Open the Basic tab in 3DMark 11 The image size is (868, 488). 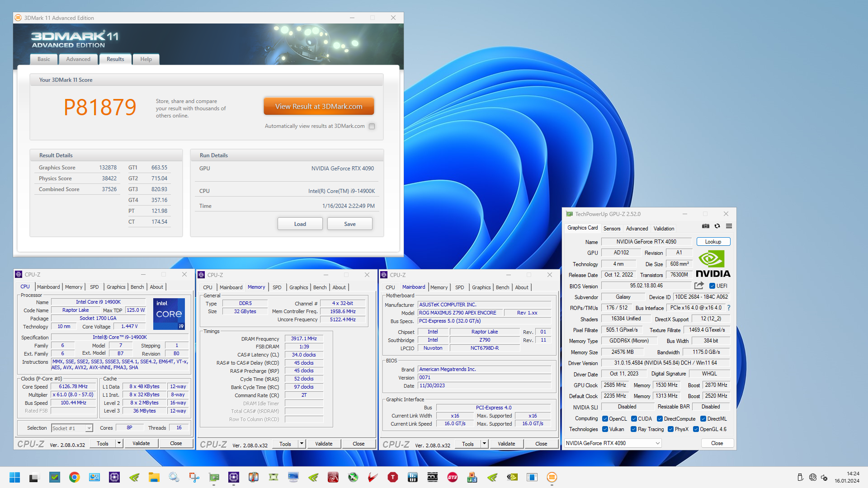pyautogui.click(x=44, y=59)
